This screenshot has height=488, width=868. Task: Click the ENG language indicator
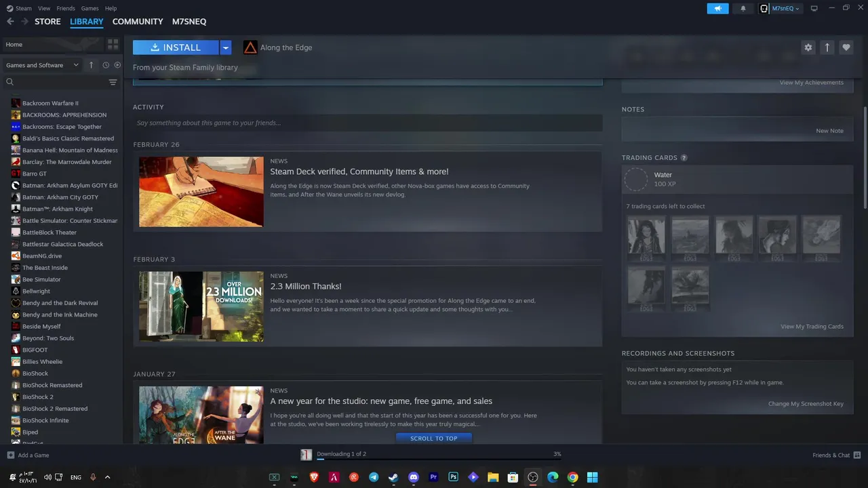click(76, 477)
